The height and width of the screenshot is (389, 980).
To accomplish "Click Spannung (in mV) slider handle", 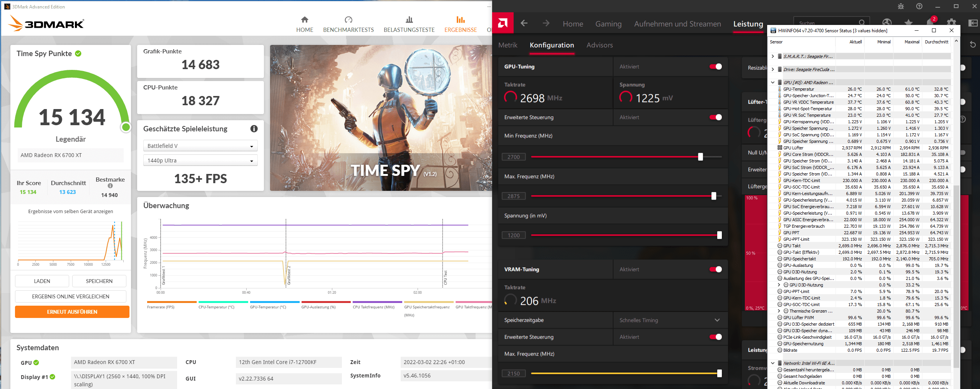I will click(x=720, y=235).
